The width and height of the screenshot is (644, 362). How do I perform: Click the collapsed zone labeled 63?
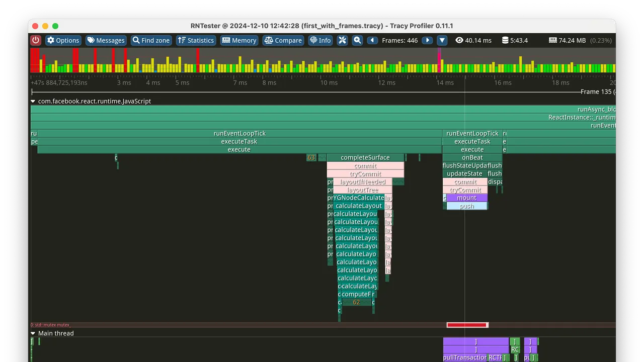click(311, 157)
